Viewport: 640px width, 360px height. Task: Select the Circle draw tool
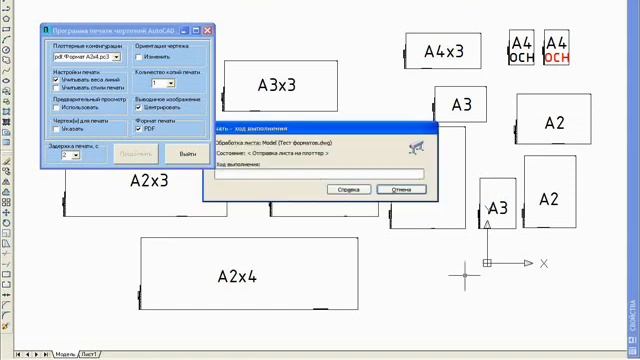(6, 50)
